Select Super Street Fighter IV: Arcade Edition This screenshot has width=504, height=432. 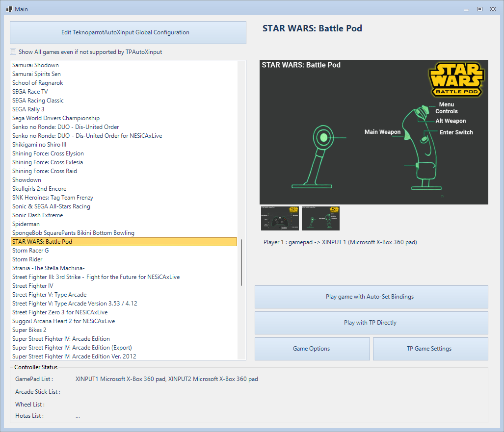[124, 339]
